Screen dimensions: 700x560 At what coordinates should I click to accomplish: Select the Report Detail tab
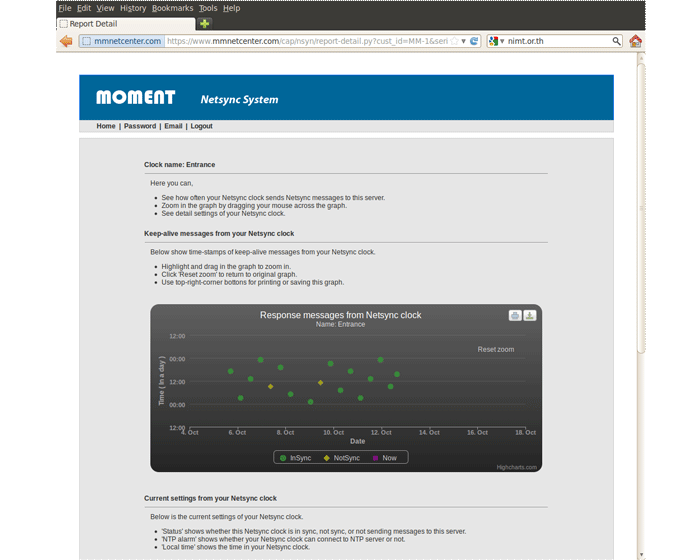[126, 24]
